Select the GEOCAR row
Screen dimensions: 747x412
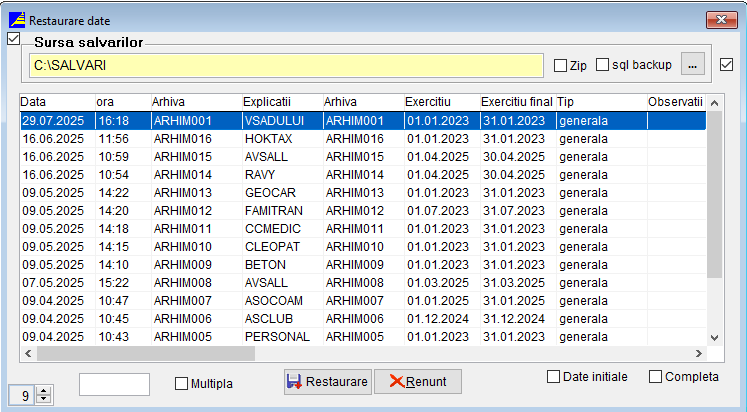[x=363, y=193]
